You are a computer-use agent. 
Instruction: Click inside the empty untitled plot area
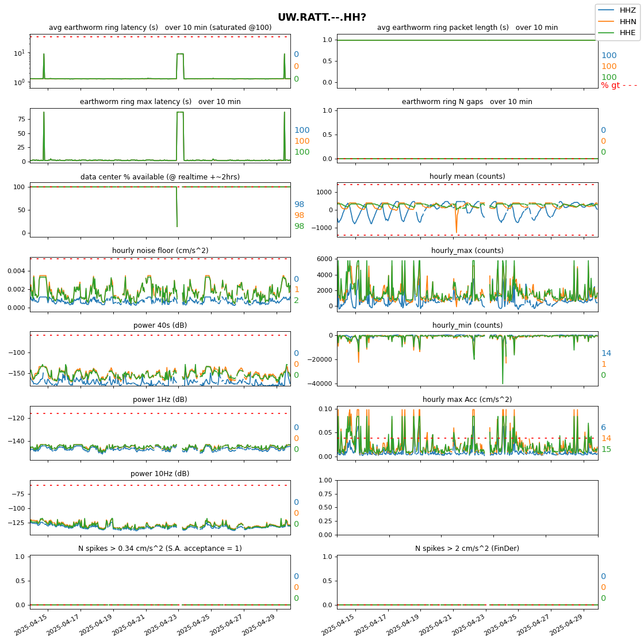[x=467, y=507]
